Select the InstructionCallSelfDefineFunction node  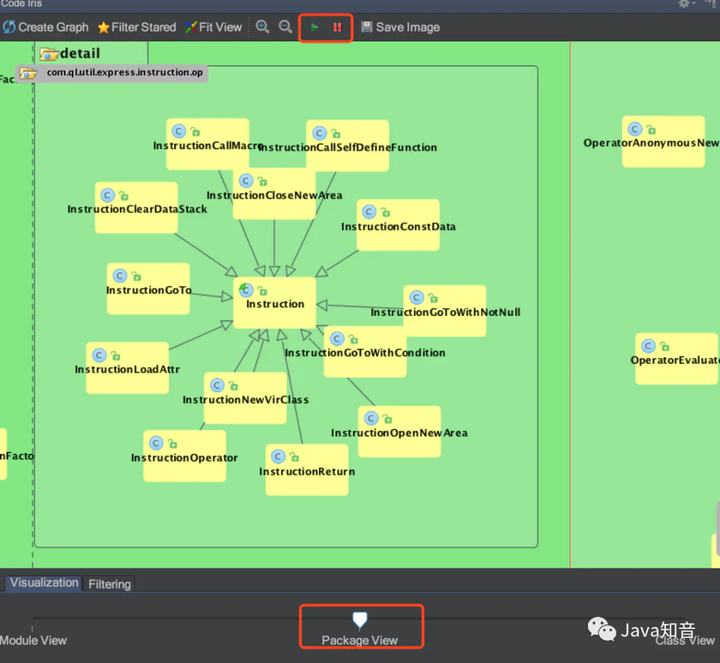pyautogui.click(x=348, y=146)
